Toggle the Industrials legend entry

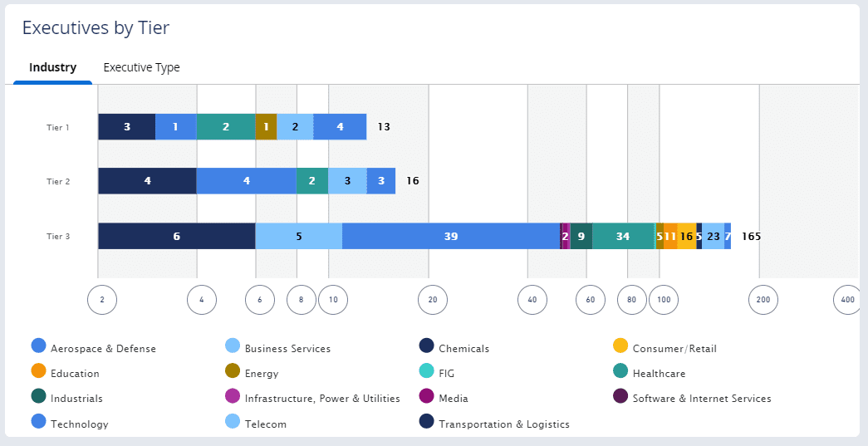pyautogui.click(x=39, y=396)
